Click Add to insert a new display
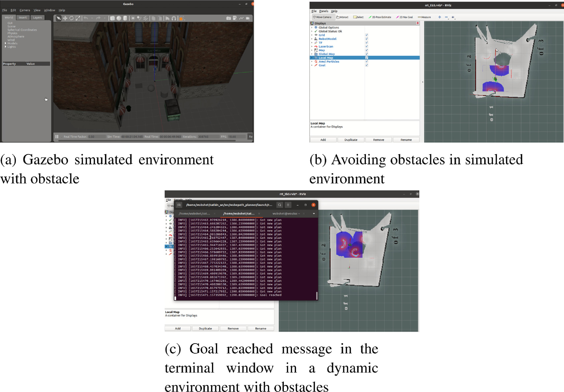 click(323, 140)
